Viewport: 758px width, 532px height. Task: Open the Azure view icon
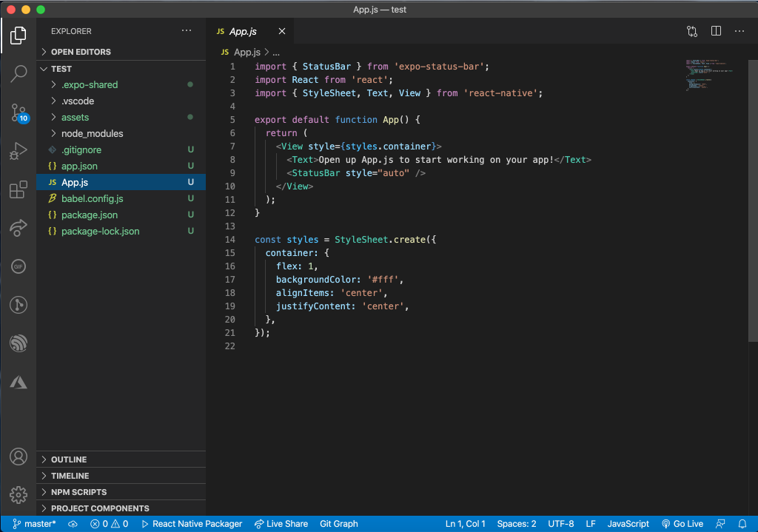[x=19, y=383]
